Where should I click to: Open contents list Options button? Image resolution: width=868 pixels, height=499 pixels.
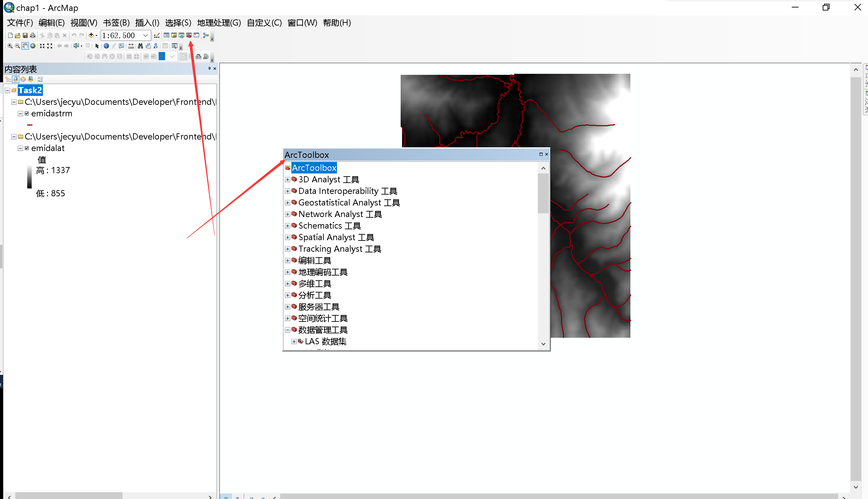click(40, 79)
